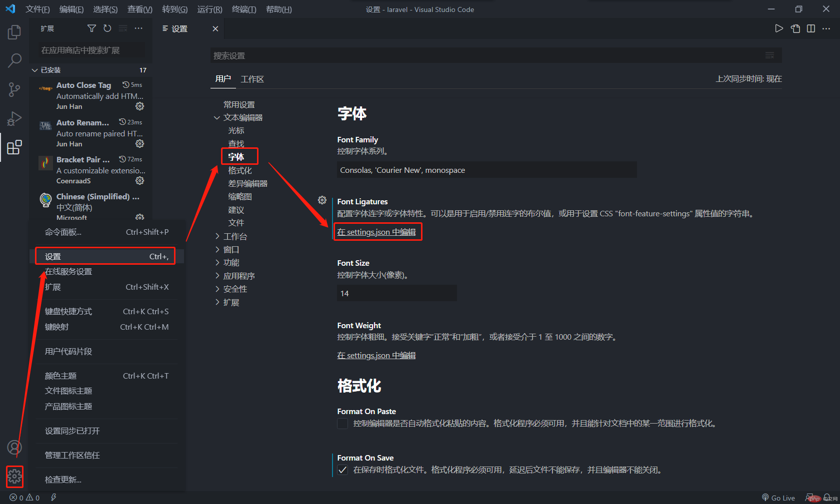Split the editor to the right

pyautogui.click(x=811, y=28)
